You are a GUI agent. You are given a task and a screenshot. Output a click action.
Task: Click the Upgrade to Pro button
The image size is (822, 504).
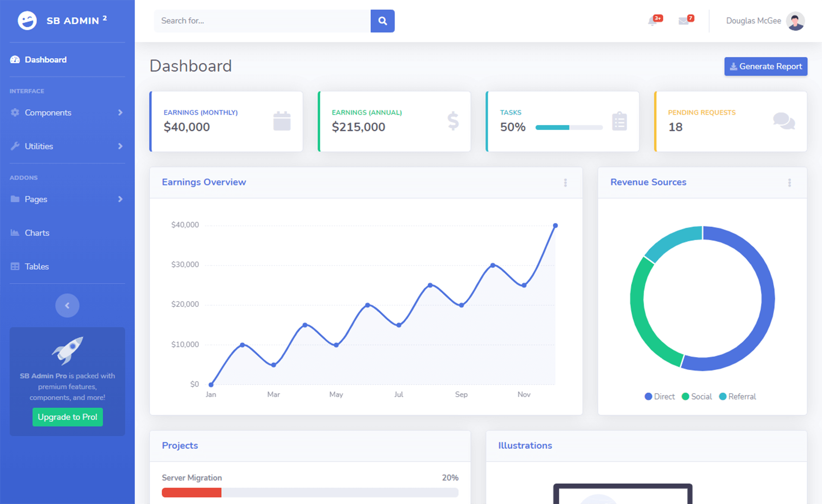67,417
